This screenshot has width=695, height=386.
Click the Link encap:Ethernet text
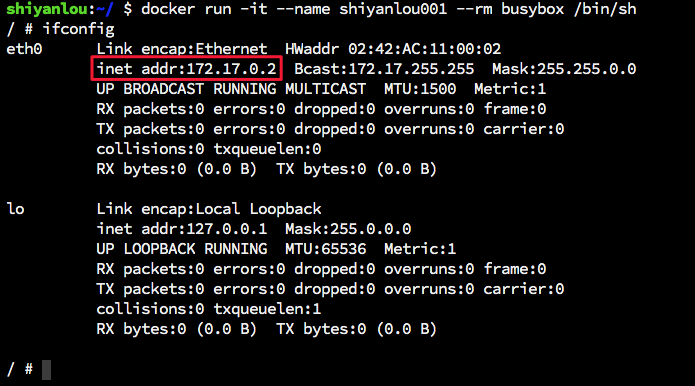[x=182, y=49]
